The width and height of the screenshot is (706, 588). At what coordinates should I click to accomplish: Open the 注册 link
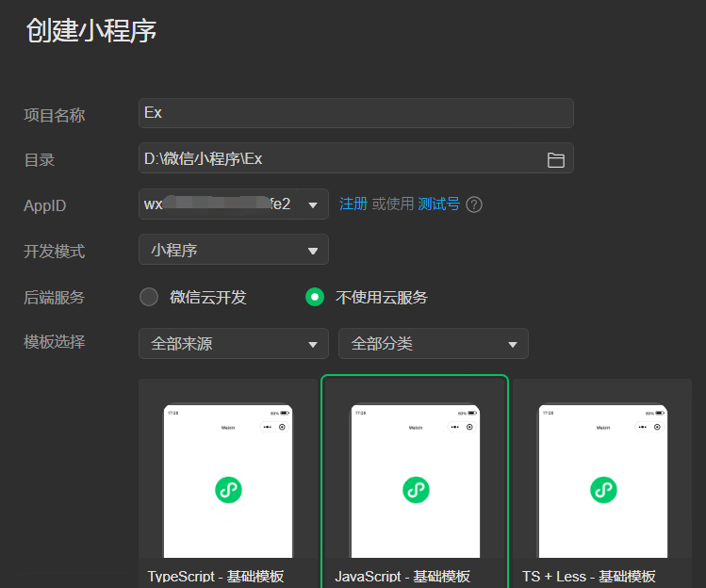click(x=353, y=204)
